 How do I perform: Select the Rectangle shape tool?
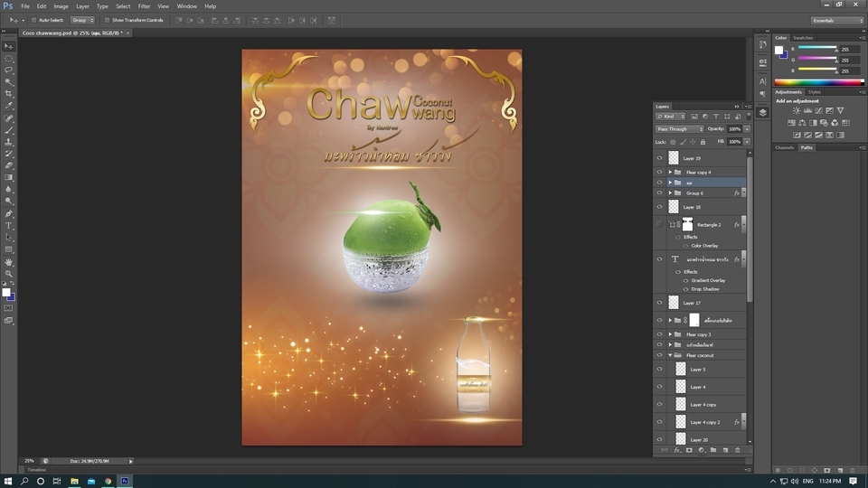coord(8,249)
